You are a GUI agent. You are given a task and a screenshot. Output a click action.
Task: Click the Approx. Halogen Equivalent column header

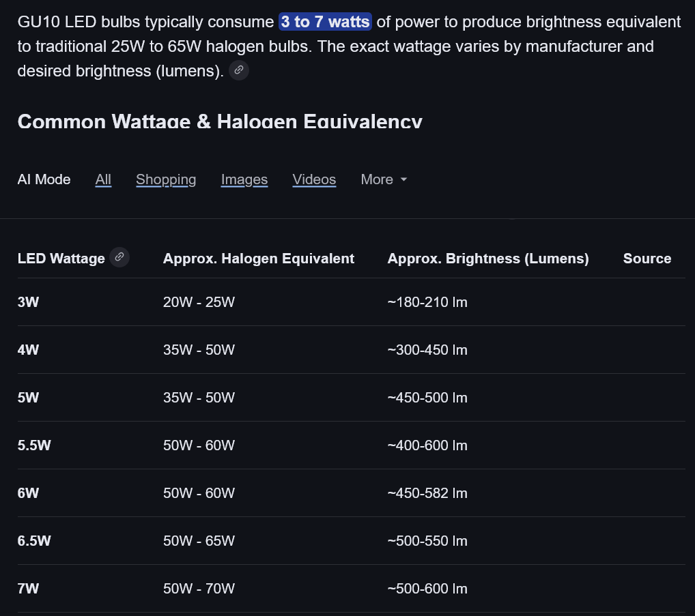coord(259,259)
